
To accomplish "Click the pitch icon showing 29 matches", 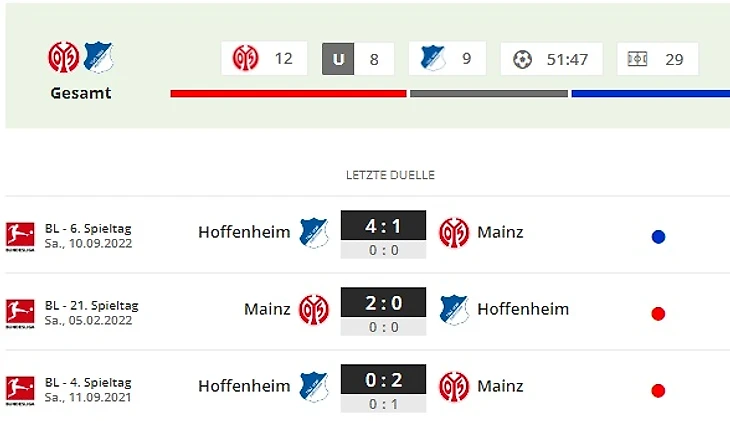I will click(x=637, y=59).
